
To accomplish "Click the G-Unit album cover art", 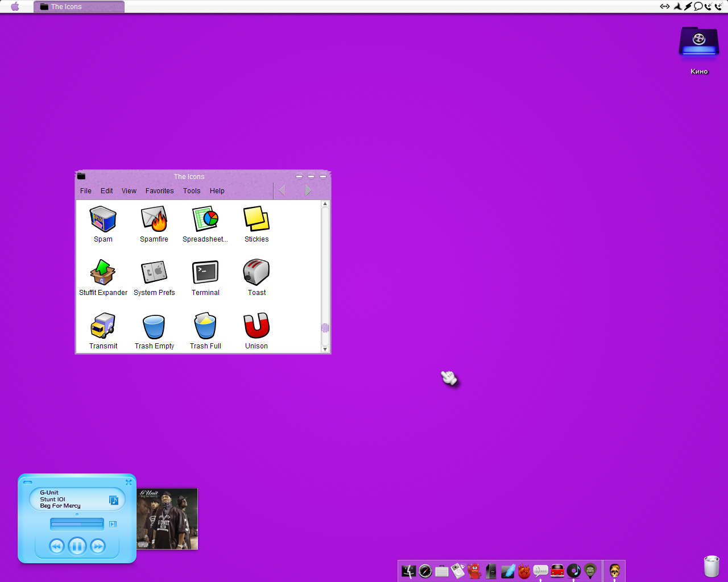I will 167,519.
